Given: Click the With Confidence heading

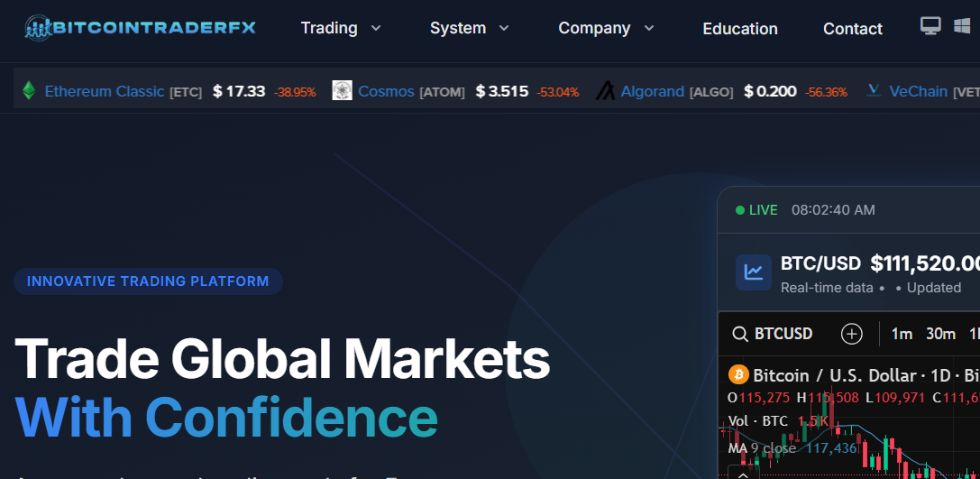Looking at the screenshot, I should [225, 418].
